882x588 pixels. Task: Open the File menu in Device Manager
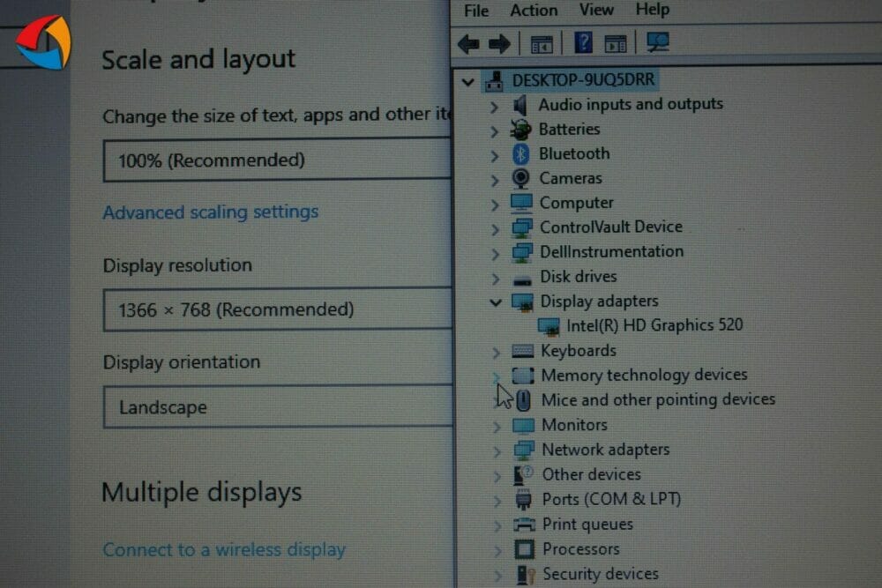coord(476,11)
